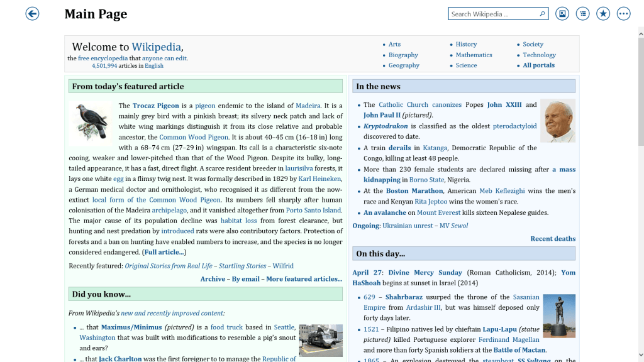Click the Catholic Church link
Viewport: 644px width, 362px height.
click(x=403, y=105)
